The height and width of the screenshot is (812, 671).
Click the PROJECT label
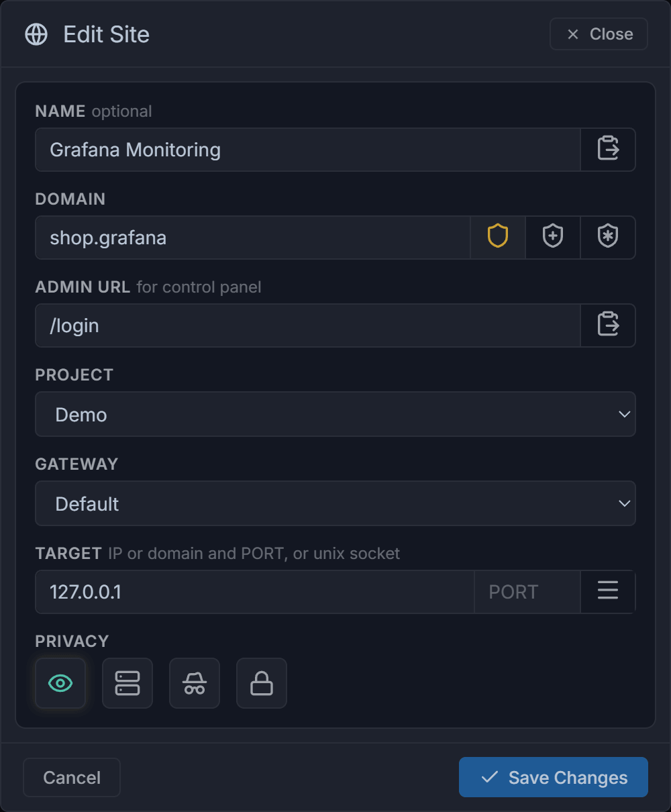coord(74,375)
